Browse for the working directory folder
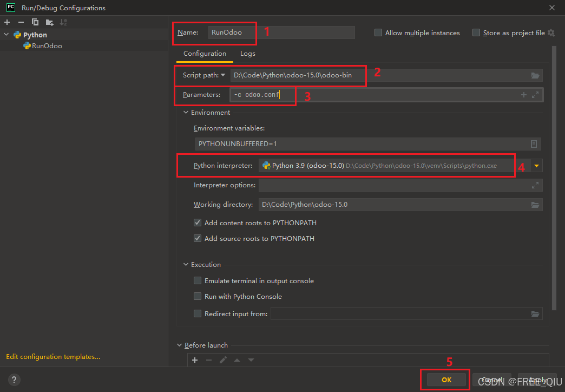Viewport: 565px width, 392px height. 535,205
